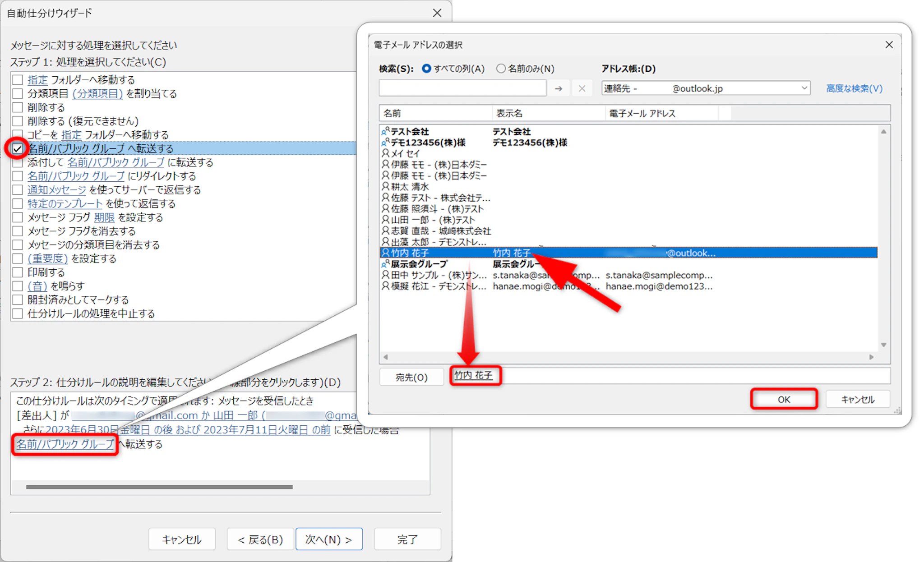Open the アドレス帳 dropdown list
This screenshot has height=562, width=924.
coord(804,88)
